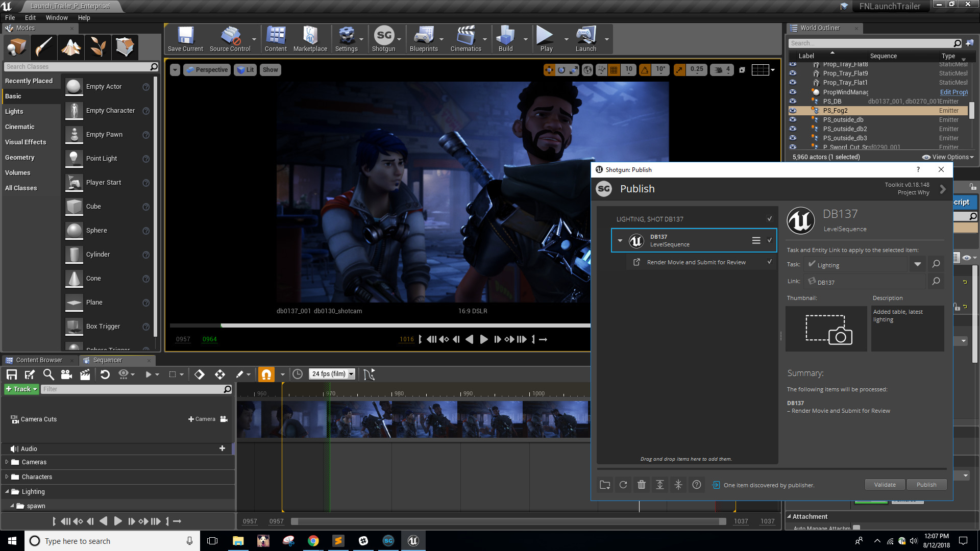Select the Content Browser tab
980x551 pixels.
pos(38,359)
